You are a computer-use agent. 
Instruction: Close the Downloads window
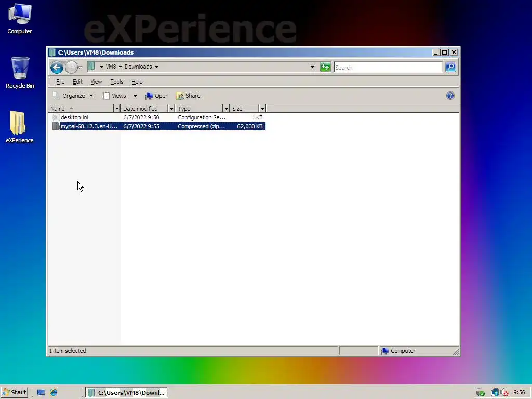pyautogui.click(x=454, y=52)
